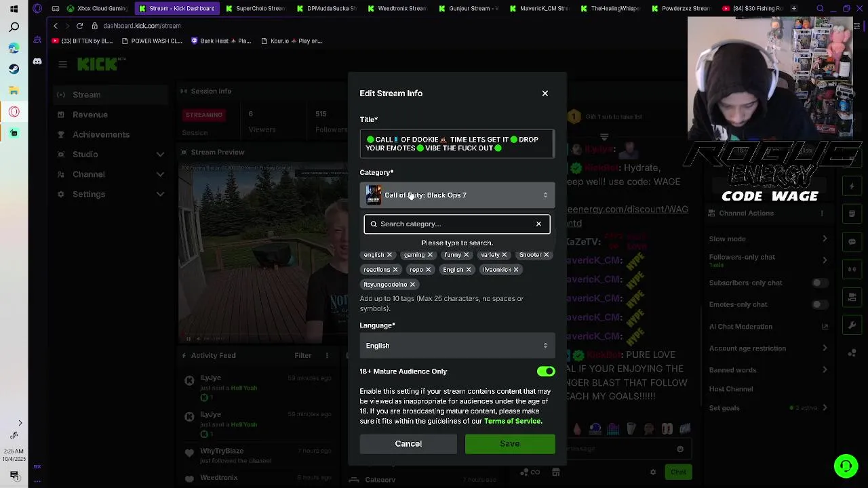Viewport: 868px width, 488px height.
Task: Open the Category dropdown showing Black Ops 7
Action: 457,195
